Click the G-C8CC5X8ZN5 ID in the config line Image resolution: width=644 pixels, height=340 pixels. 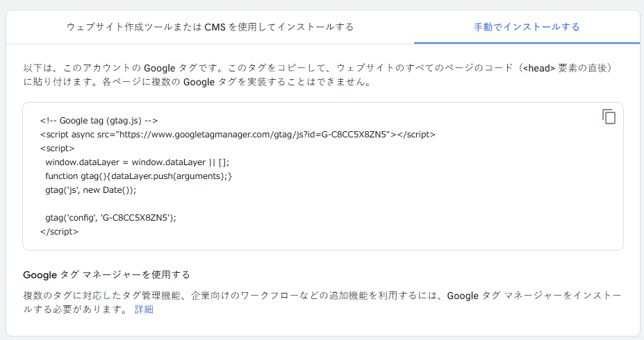(136, 218)
